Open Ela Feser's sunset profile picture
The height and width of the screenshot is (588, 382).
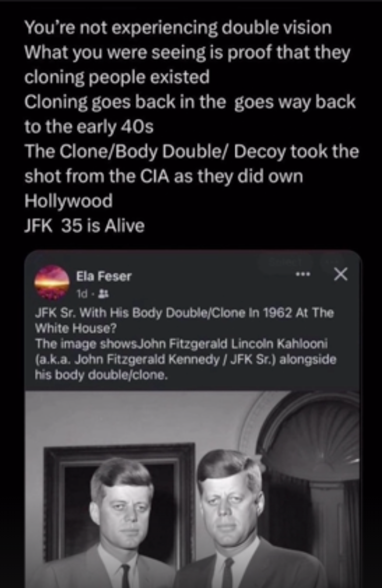(x=52, y=283)
